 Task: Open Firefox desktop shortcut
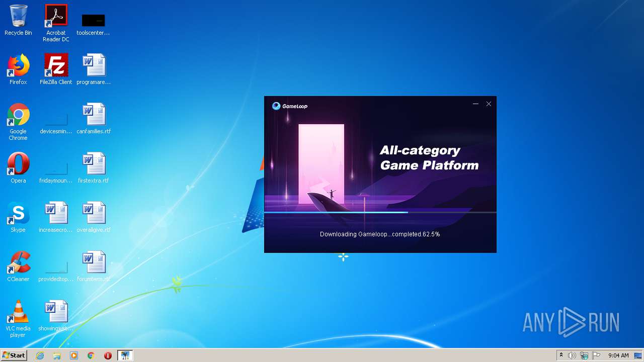click(x=18, y=69)
